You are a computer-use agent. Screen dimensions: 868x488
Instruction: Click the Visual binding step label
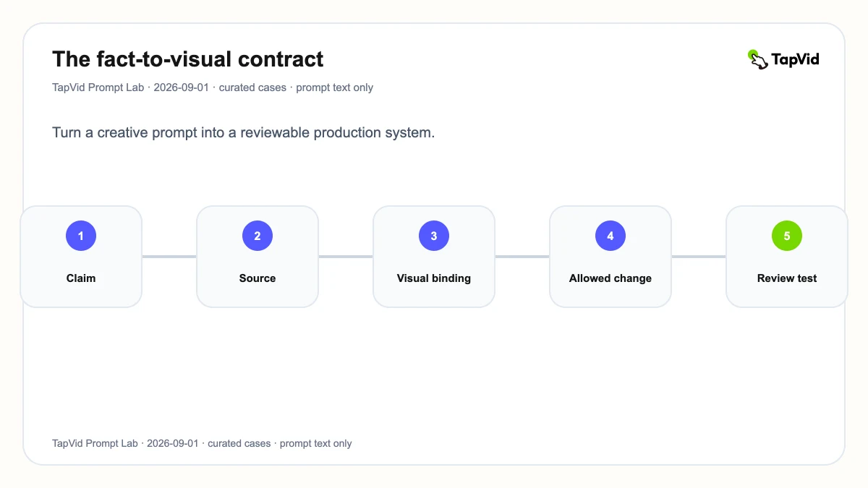pos(434,278)
